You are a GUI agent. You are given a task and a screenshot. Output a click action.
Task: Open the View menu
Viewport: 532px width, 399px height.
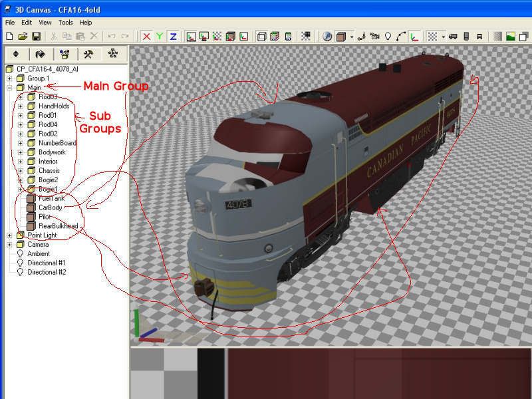pyautogui.click(x=45, y=22)
